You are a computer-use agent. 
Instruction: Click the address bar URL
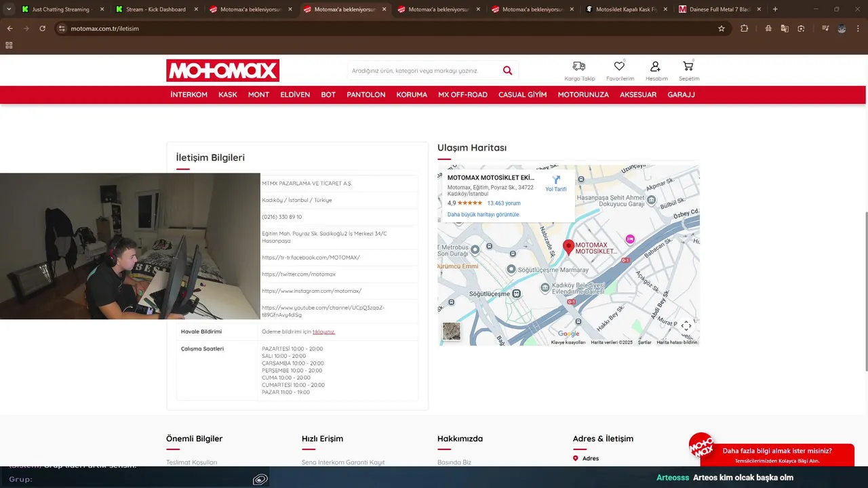click(x=104, y=28)
